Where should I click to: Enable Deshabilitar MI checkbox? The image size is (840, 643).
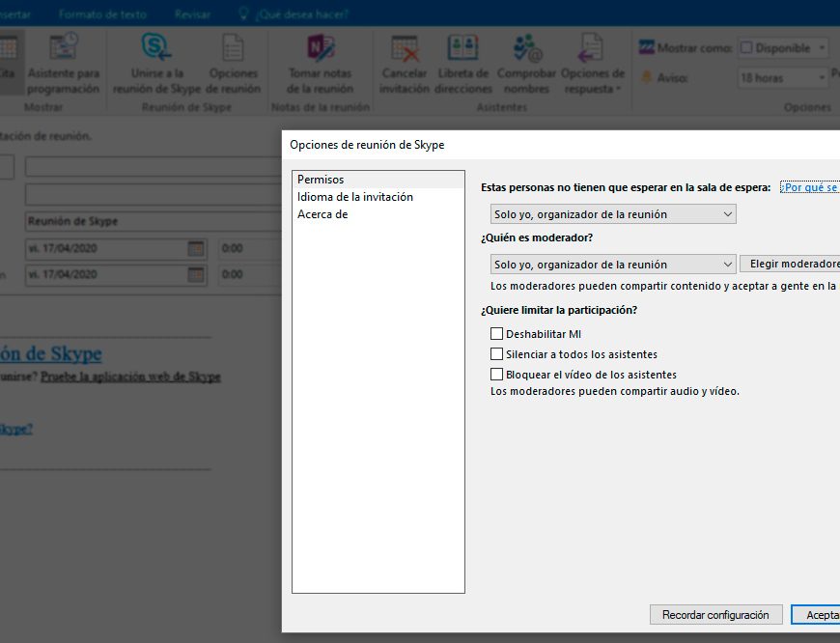coord(496,334)
